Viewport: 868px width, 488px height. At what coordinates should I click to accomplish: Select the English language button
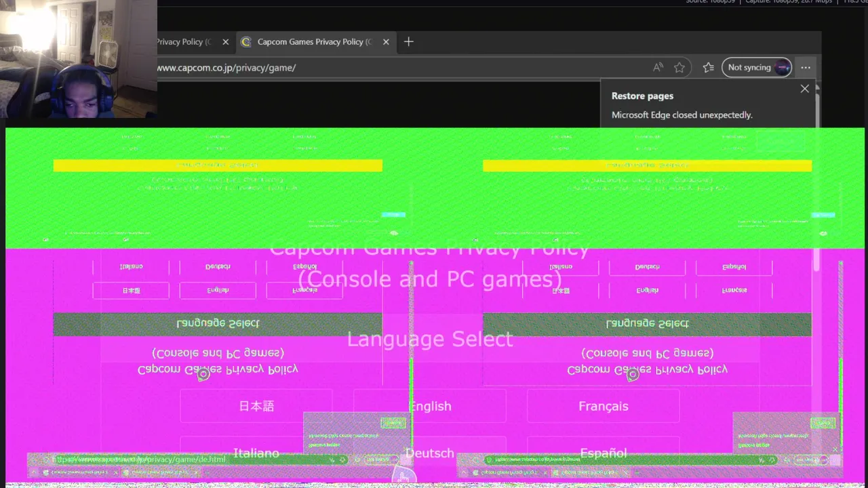[x=430, y=406]
